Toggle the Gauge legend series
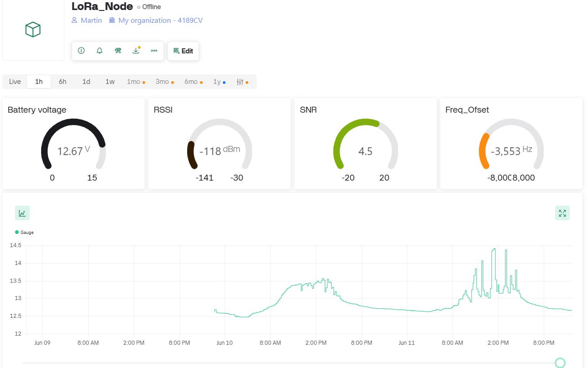 point(25,233)
